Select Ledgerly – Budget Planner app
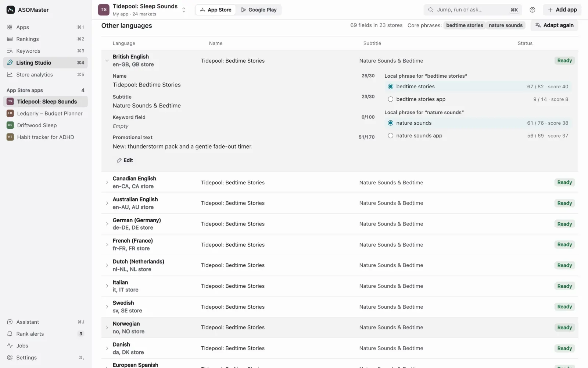Viewport: 588px width, 368px height. coord(46,113)
